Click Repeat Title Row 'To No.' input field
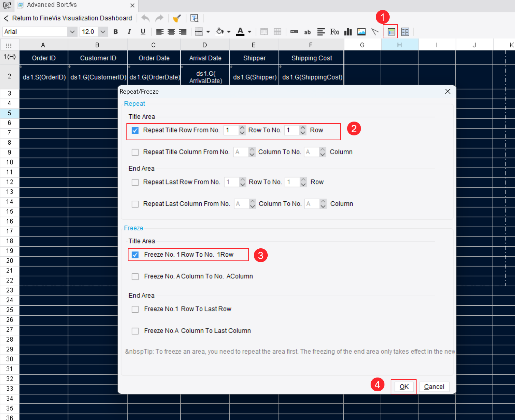The width and height of the screenshot is (515, 420). (x=292, y=130)
